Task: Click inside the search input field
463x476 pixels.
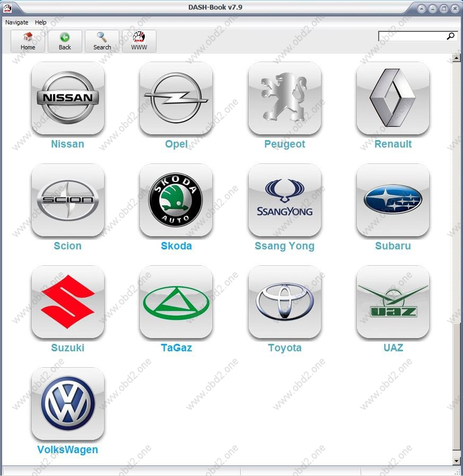Action: tap(412, 36)
